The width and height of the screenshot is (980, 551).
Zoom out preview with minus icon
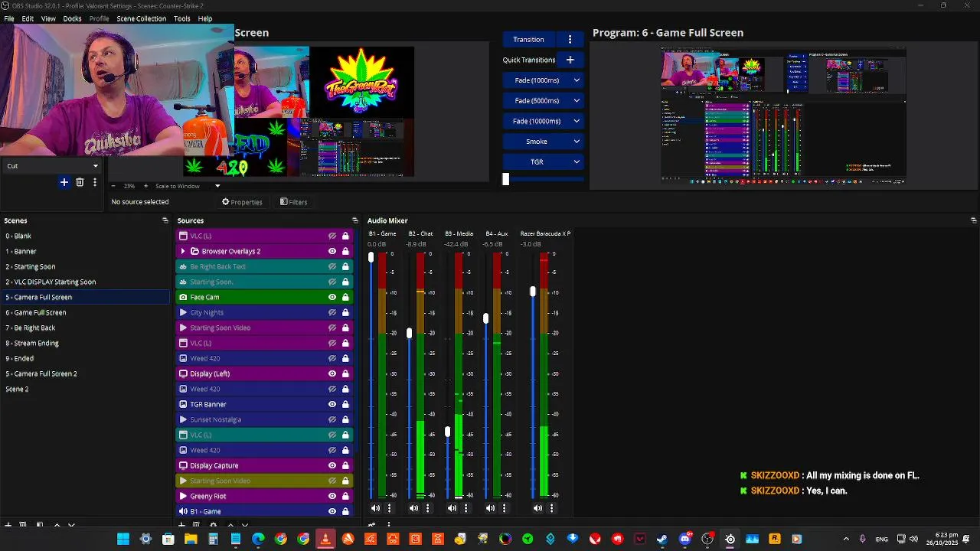[113, 186]
